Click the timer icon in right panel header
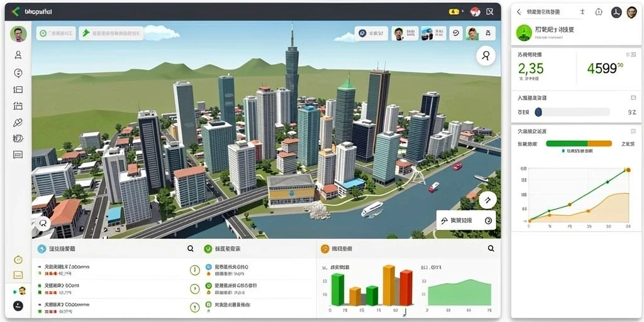The height and width of the screenshot is (322, 644). tap(599, 12)
